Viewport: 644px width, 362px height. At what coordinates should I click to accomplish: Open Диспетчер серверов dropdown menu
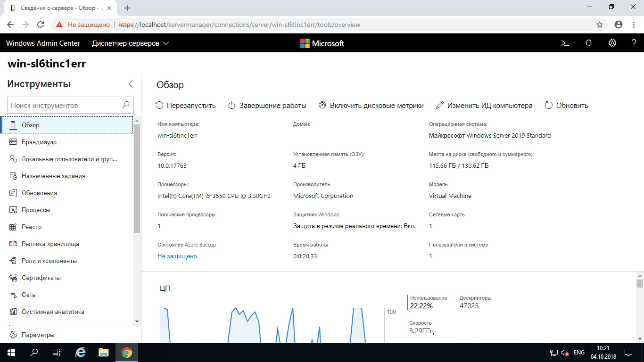click(x=130, y=43)
